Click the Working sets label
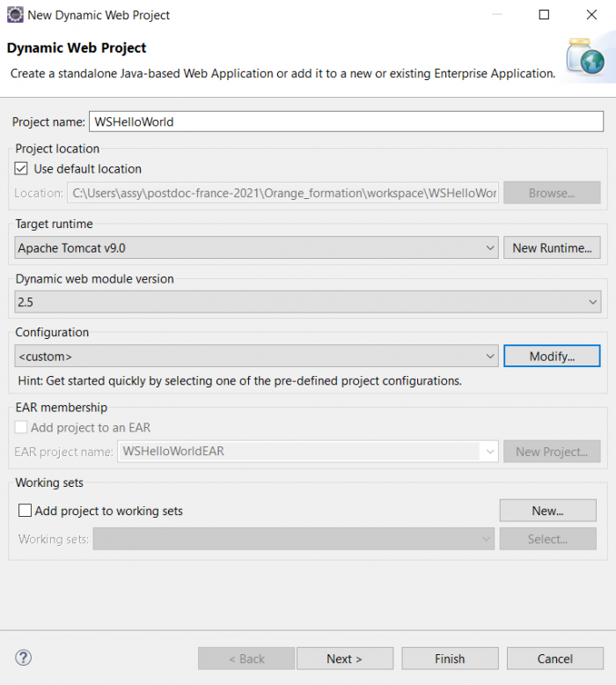 pos(54,539)
